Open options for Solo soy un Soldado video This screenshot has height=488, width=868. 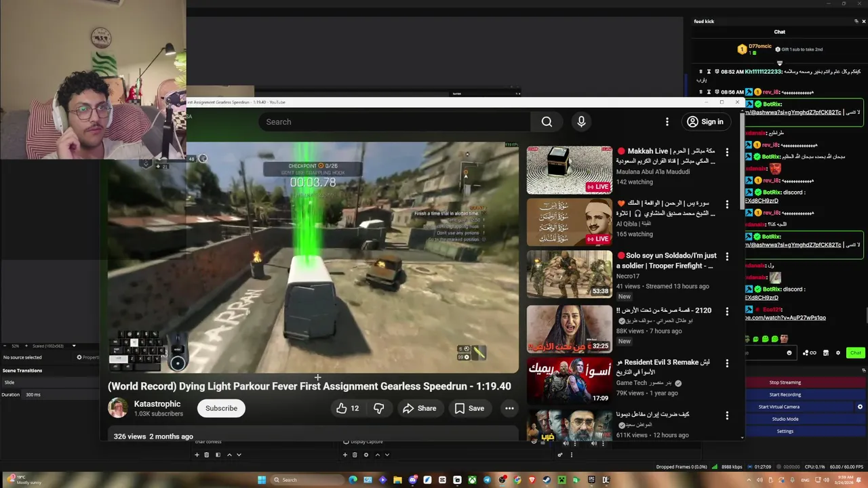(727, 257)
